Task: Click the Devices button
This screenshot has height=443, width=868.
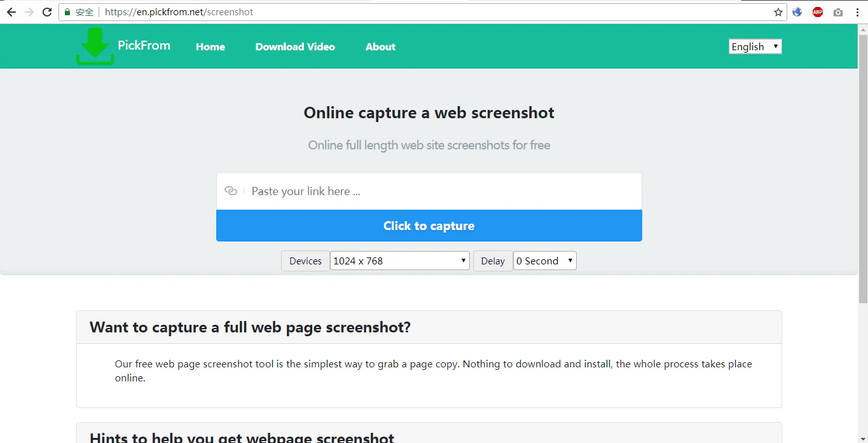Action: (305, 261)
